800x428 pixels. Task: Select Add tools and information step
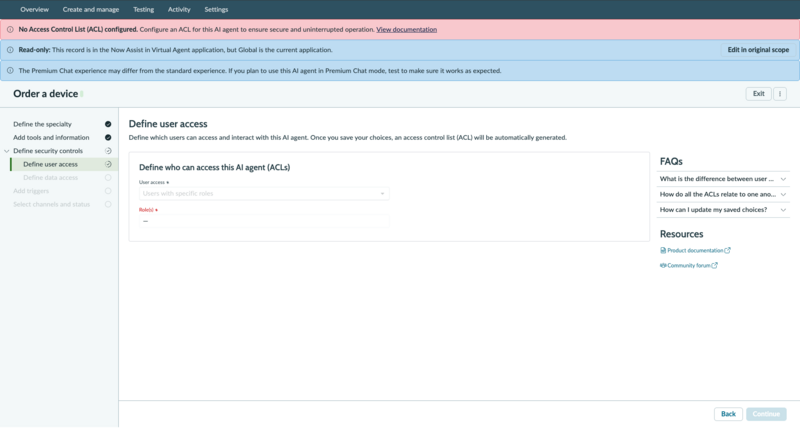(51, 137)
